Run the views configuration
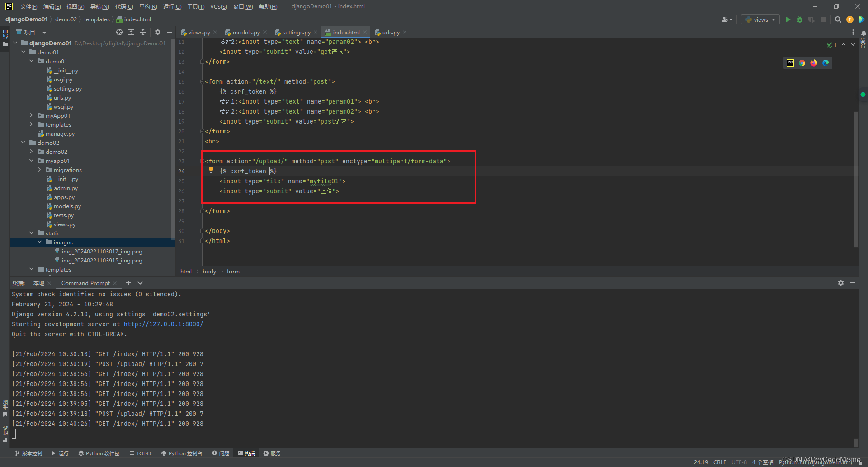The image size is (868, 467). coord(788,19)
